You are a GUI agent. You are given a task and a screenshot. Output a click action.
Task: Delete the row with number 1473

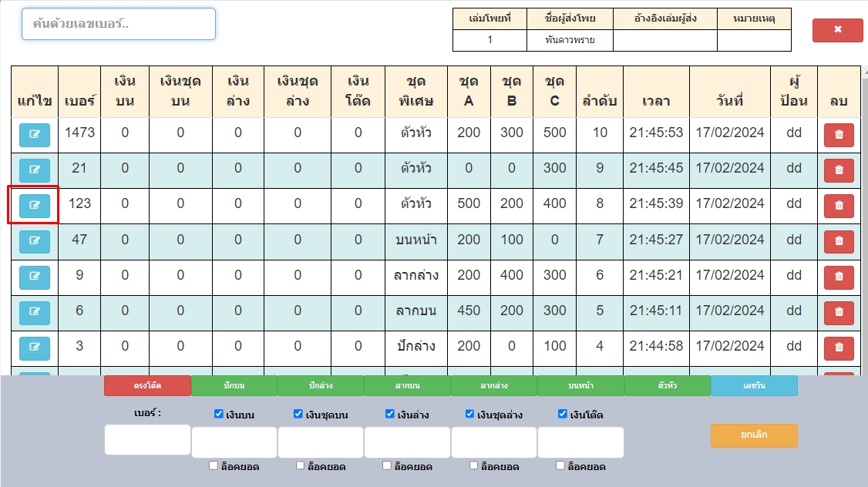pyautogui.click(x=839, y=135)
